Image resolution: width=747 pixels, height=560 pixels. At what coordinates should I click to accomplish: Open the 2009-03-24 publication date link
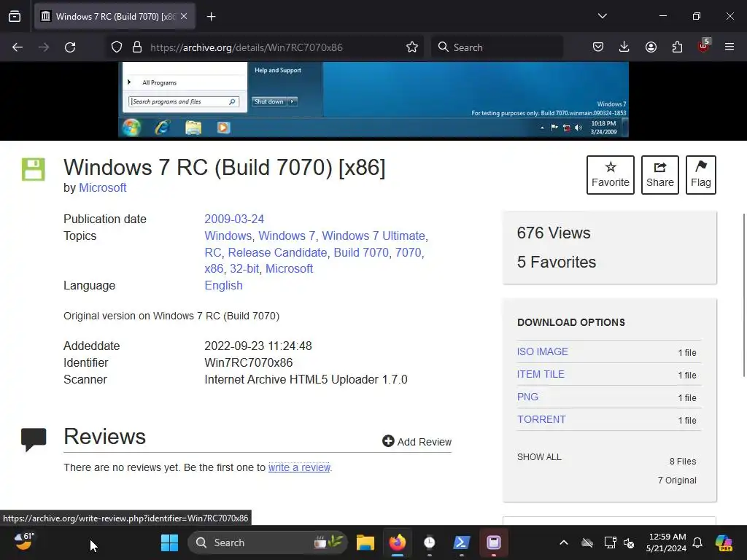click(x=234, y=219)
